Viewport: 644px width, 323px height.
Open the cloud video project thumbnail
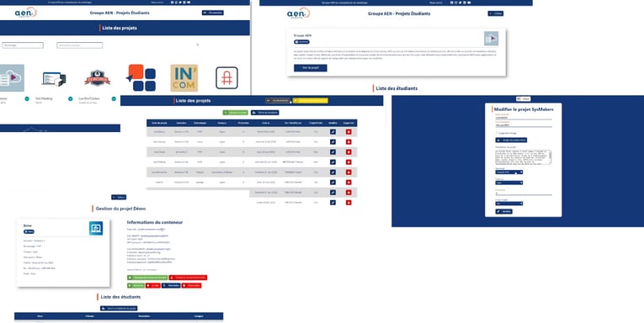pyautogui.click(x=12, y=77)
